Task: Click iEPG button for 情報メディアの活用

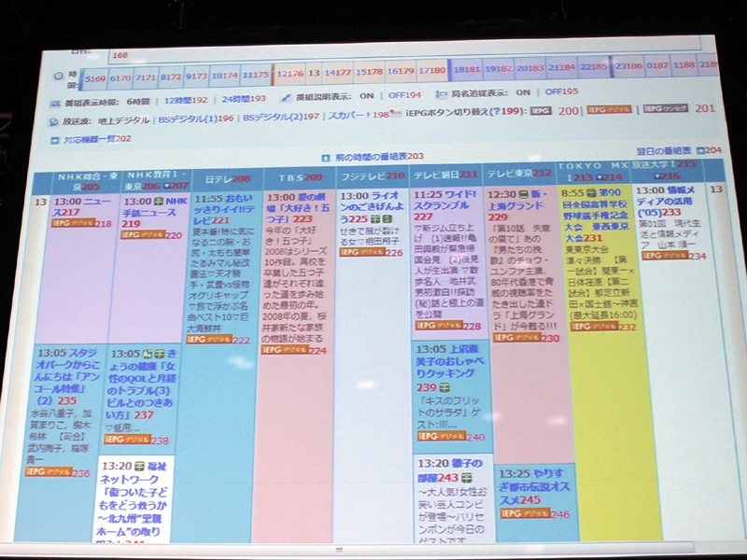Action: tap(665, 256)
